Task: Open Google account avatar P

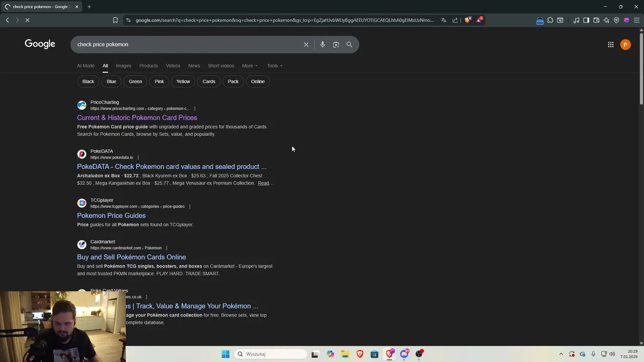Action: [x=625, y=45]
